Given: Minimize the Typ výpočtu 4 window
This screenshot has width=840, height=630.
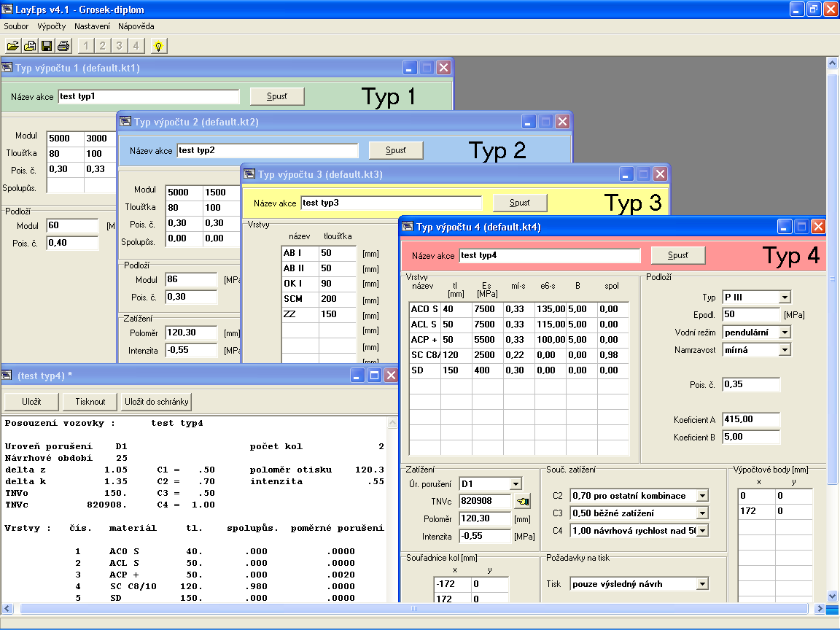Looking at the screenshot, I should point(785,227).
